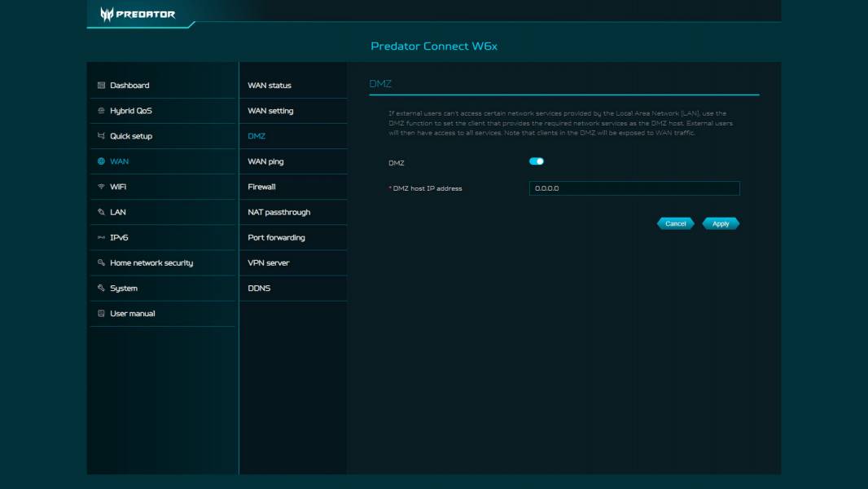Open the Firewall settings page
This screenshot has height=489, width=868.
point(264,187)
